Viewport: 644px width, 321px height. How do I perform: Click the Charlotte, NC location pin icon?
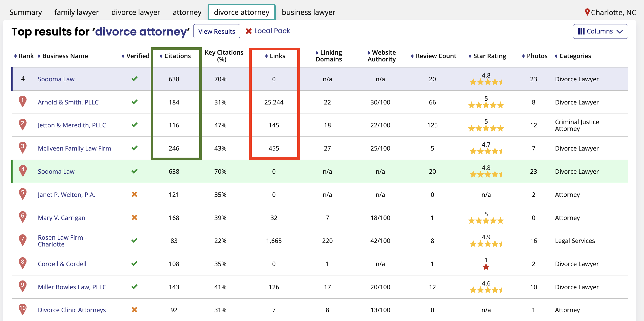click(x=587, y=12)
